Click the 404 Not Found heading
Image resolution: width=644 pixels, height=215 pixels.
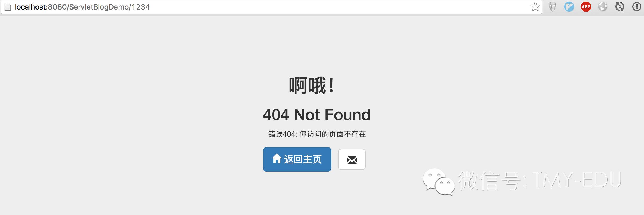pos(317,115)
